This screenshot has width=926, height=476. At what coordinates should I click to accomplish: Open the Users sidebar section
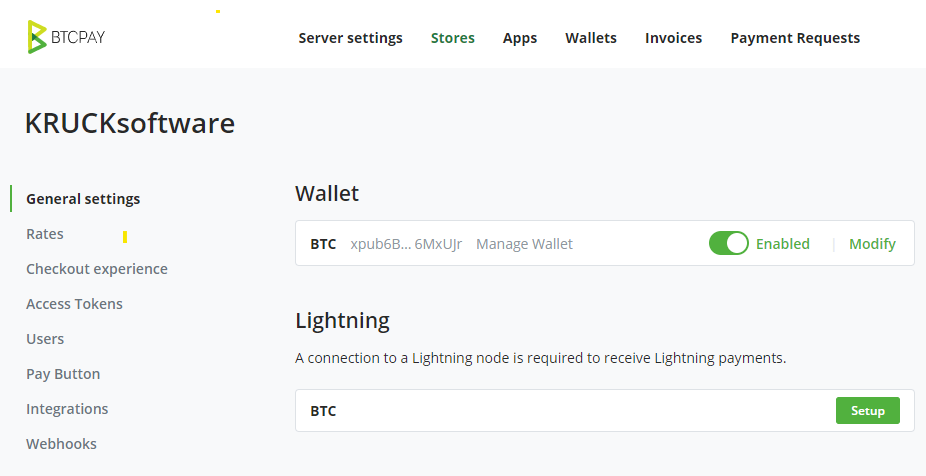45,339
